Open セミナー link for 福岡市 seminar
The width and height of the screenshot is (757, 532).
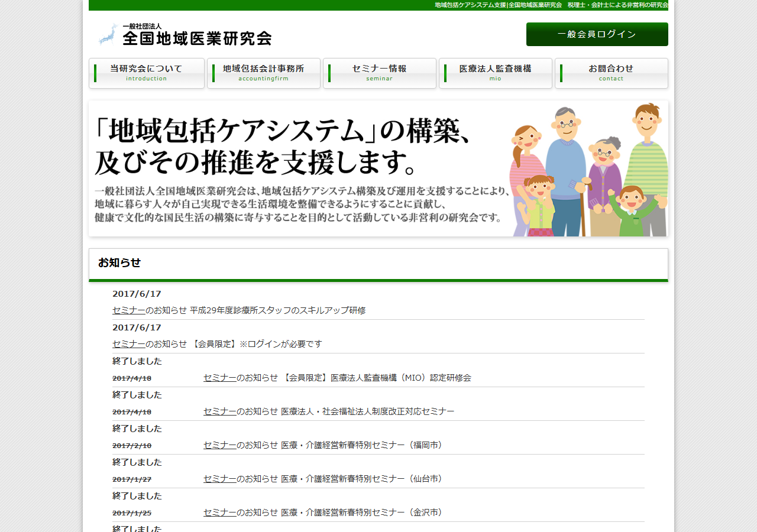(x=220, y=445)
